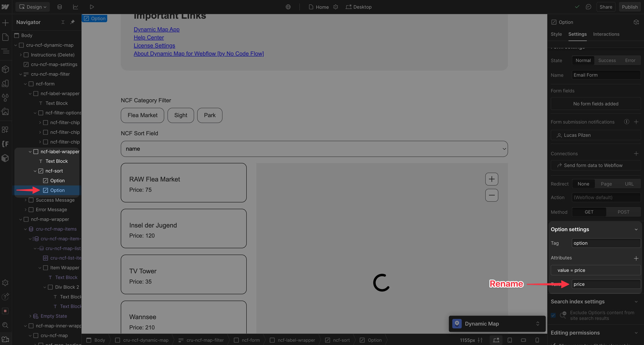Click the Preview play icon

pos(92,7)
